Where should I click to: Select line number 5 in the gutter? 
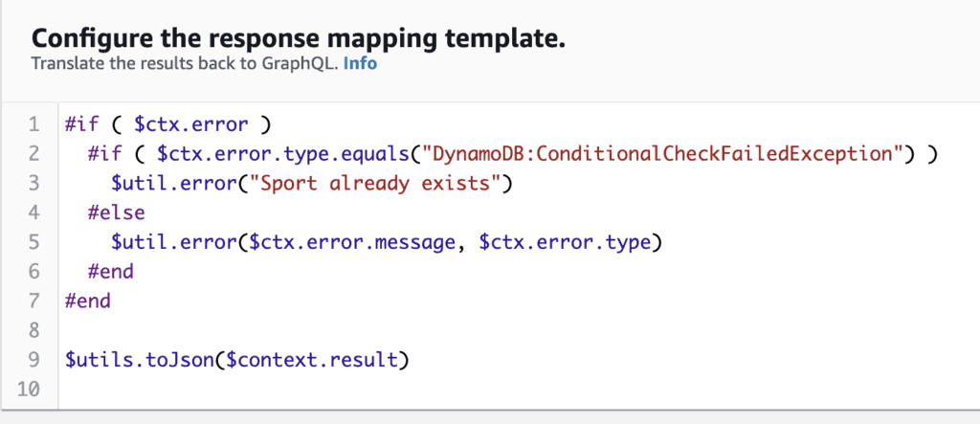click(x=33, y=242)
